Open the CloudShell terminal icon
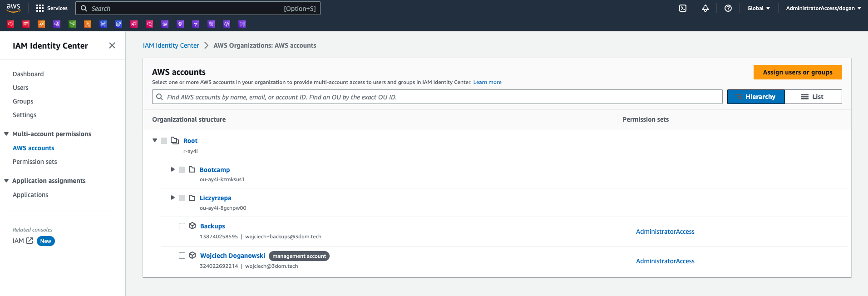The height and width of the screenshot is (296, 868). coord(683,8)
